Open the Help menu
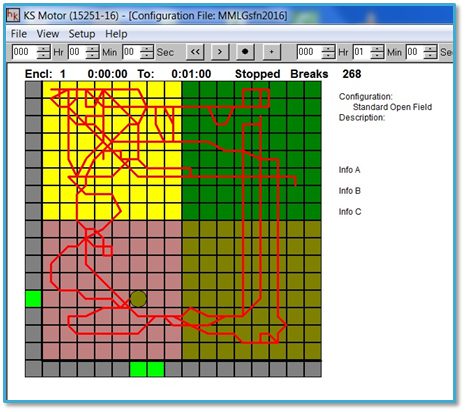 (116, 34)
